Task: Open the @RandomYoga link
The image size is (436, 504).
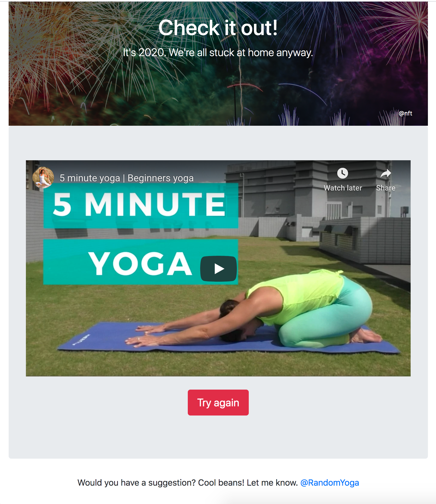Action: 330,483
